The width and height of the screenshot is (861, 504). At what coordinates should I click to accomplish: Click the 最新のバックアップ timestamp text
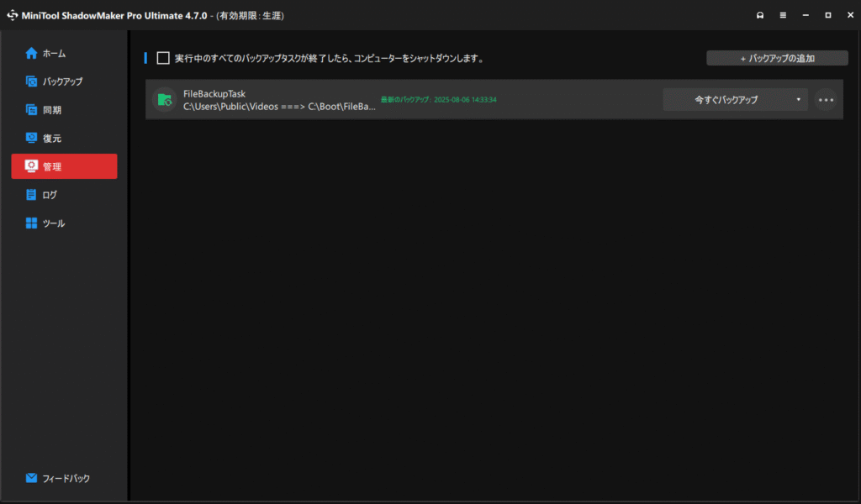(439, 100)
